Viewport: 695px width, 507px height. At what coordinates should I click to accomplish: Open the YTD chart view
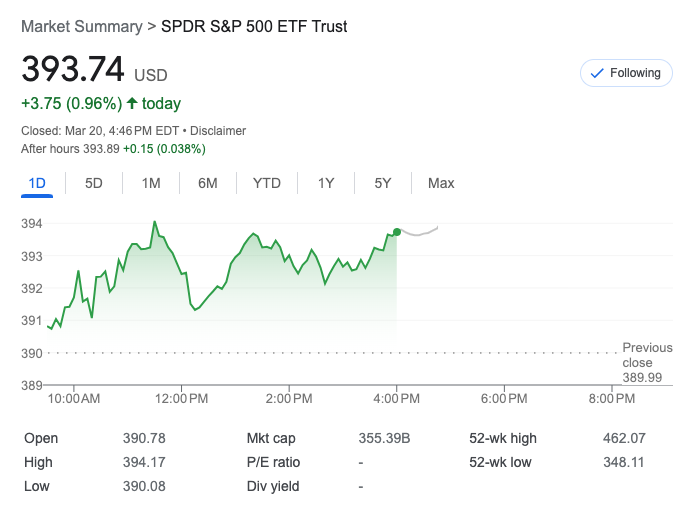click(x=267, y=183)
